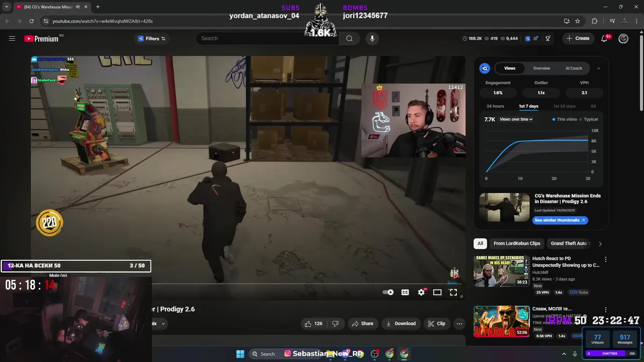Open the HutchMF channel link
The height and width of the screenshot is (362, 644).
(541, 273)
